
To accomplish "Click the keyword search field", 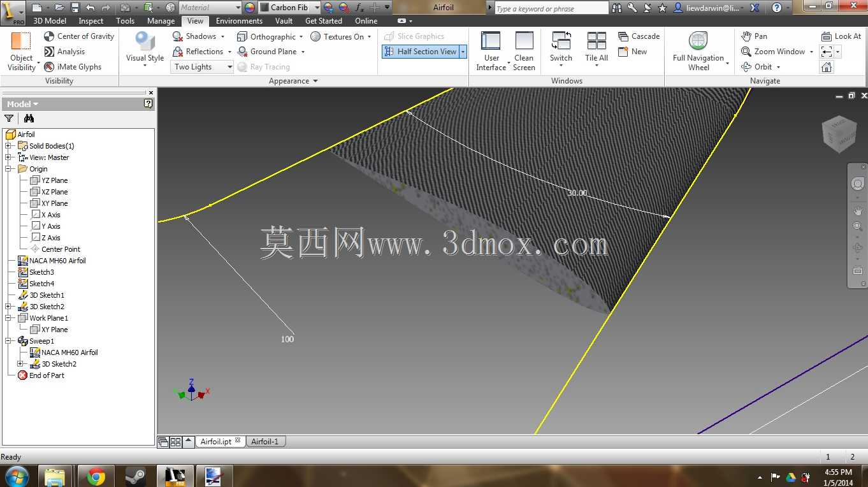I will 552,8.
